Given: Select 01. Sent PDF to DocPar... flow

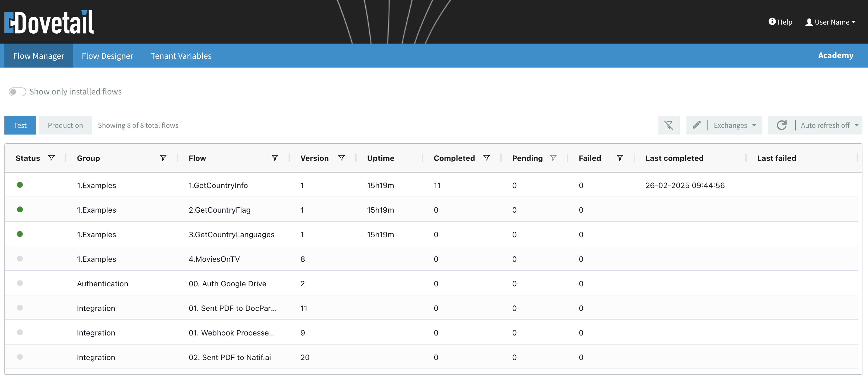Looking at the screenshot, I should click(x=232, y=308).
